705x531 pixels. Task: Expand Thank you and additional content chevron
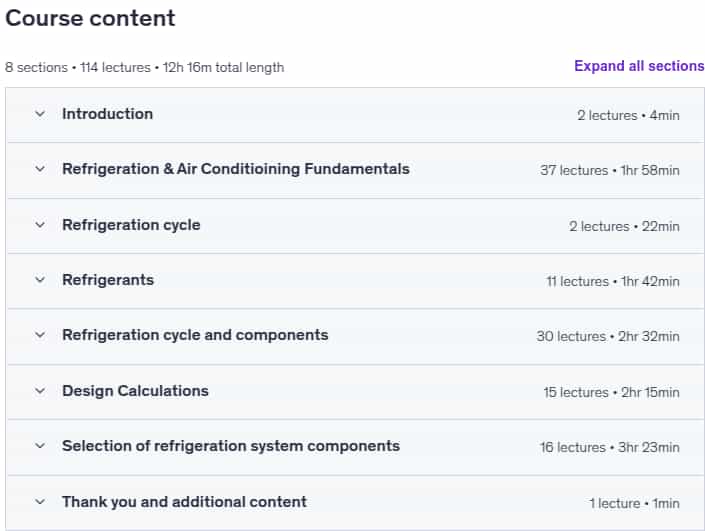click(40, 502)
